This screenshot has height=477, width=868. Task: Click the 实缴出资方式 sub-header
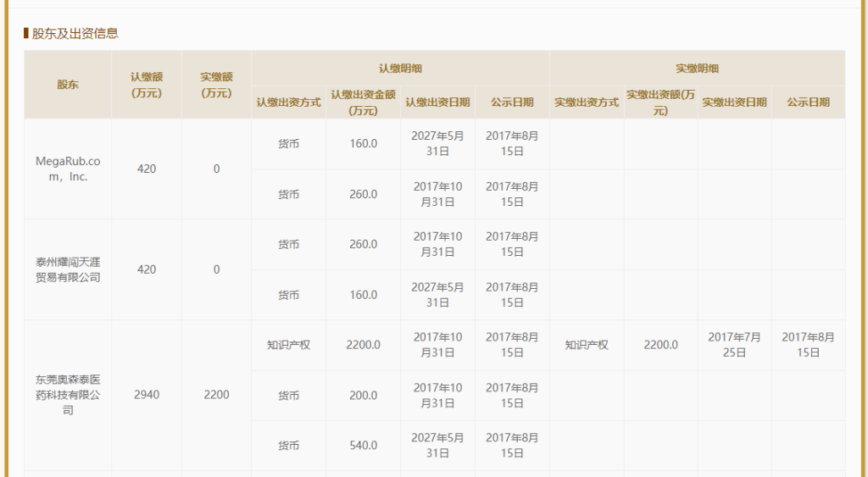pos(587,102)
